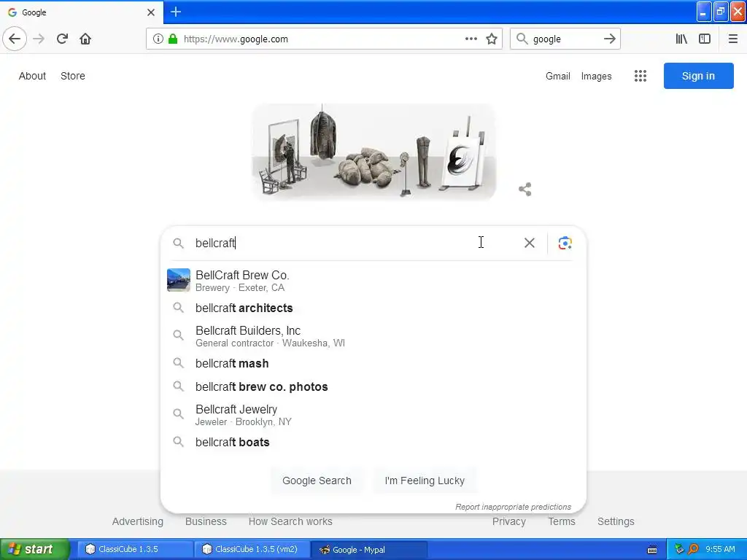Click the Google Doodle artwork
747x560 pixels.
[x=373, y=152]
